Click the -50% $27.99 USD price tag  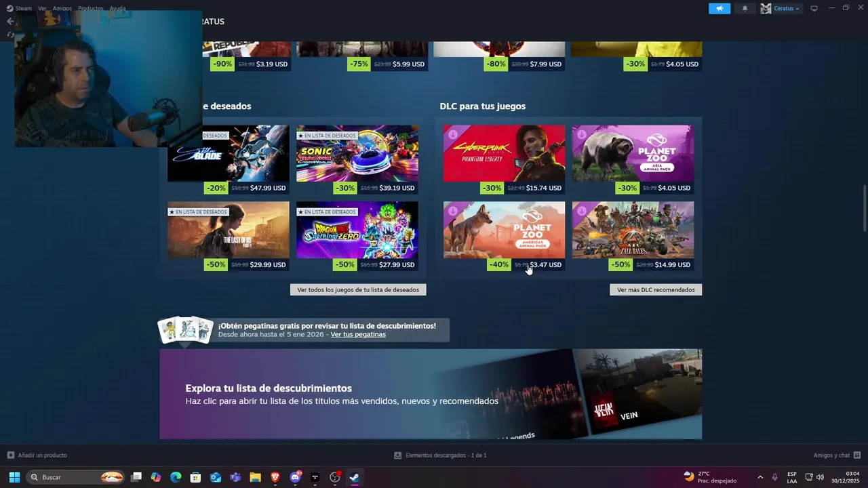point(376,264)
